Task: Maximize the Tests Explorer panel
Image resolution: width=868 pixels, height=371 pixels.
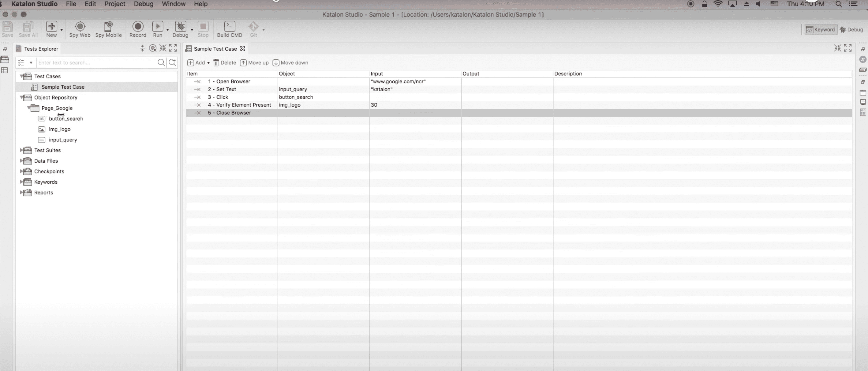Action: click(173, 48)
